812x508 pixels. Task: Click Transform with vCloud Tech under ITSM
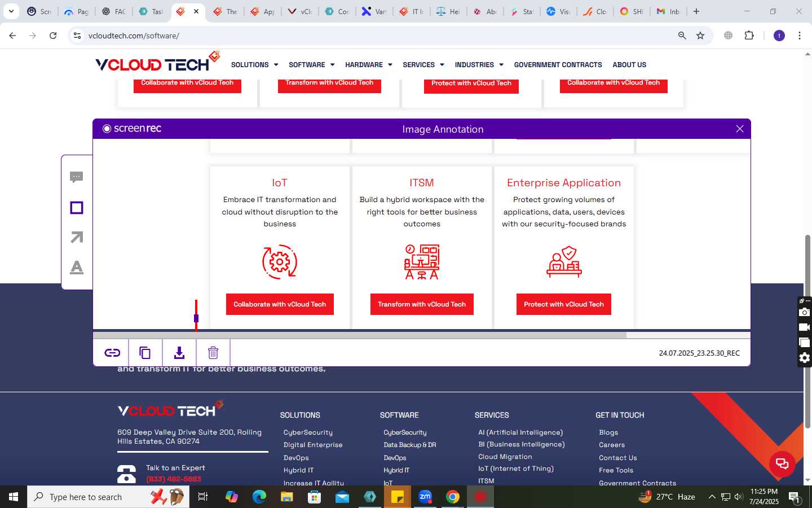click(422, 304)
